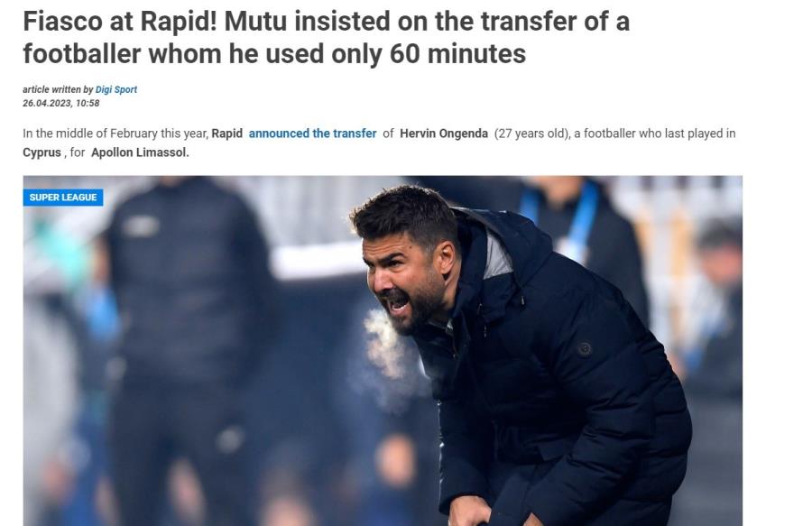Screen dimensions: 812x526
Task: Click the 'article written by' label
Action: [x=58, y=89]
